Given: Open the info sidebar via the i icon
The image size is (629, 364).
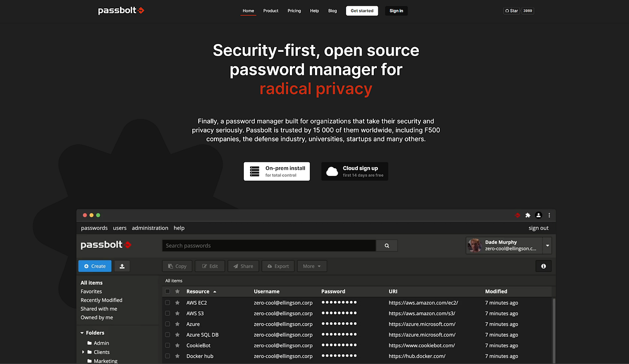Looking at the screenshot, I should click(x=544, y=266).
